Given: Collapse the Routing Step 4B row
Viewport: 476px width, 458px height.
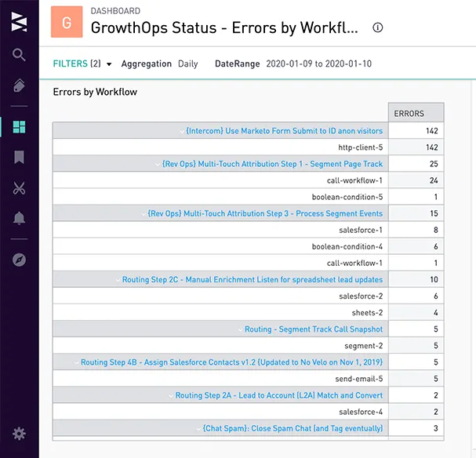Looking at the screenshot, I should [x=76, y=362].
